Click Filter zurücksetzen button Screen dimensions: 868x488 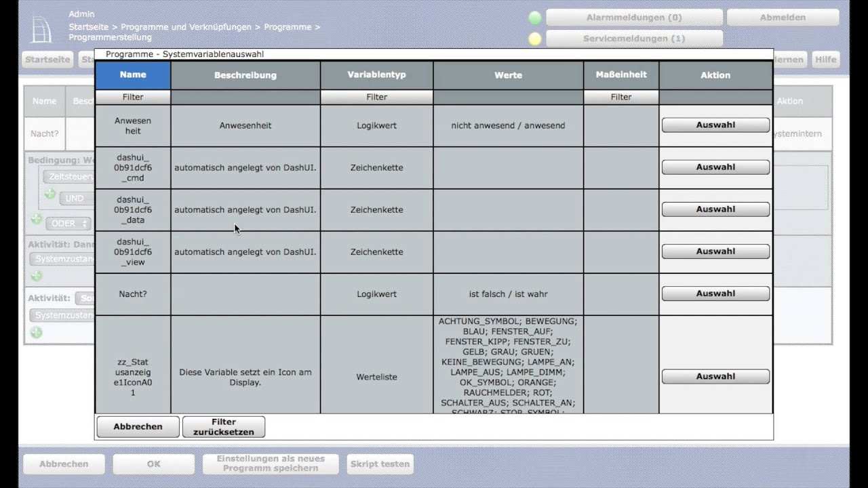tap(224, 426)
